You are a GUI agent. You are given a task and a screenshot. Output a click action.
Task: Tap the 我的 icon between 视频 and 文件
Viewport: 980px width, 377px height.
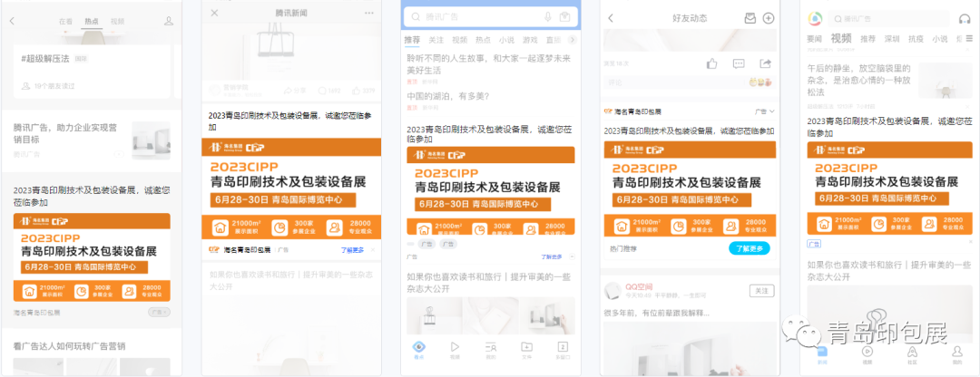491,350
